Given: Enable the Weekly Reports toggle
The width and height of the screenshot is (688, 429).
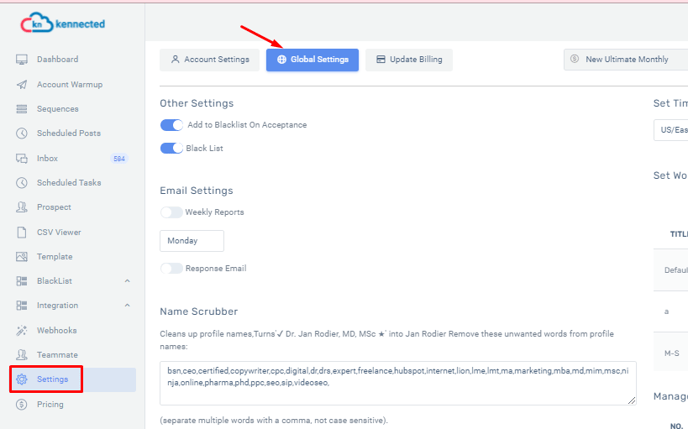Looking at the screenshot, I should 172,212.
